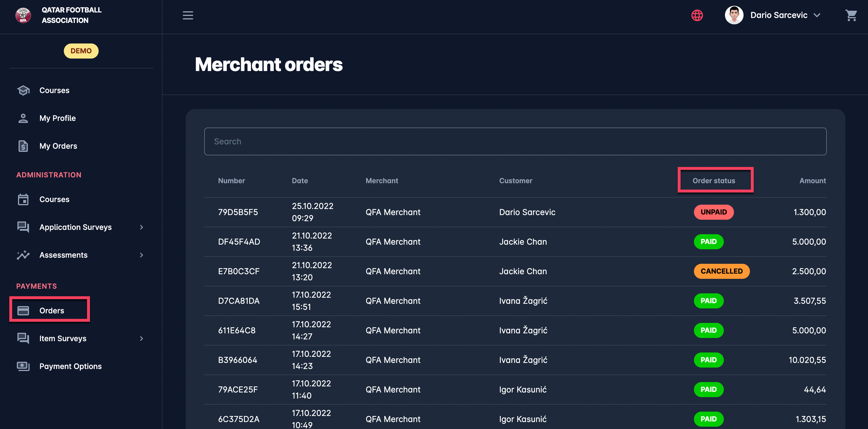Click the My Profile person icon
This screenshot has width=868, height=429.
23,118
